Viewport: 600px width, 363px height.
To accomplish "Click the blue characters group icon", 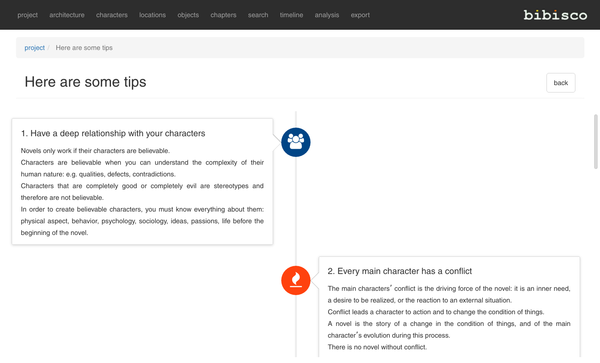I will coord(296,142).
